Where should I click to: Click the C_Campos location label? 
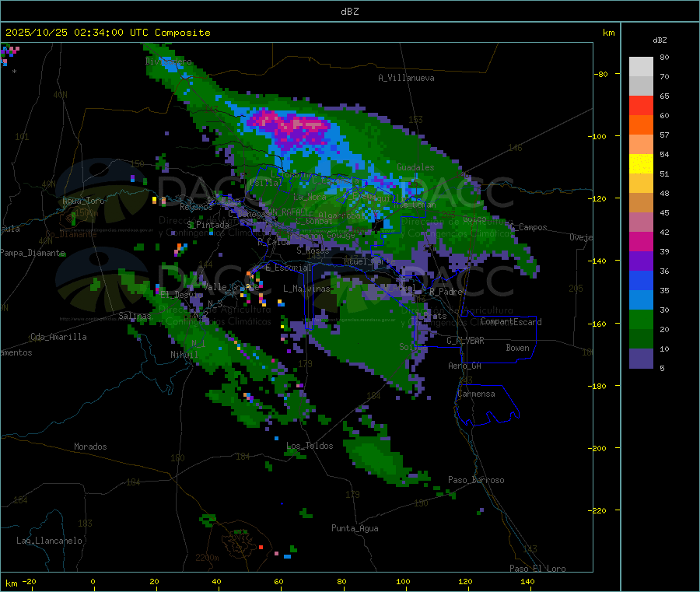[528, 227]
